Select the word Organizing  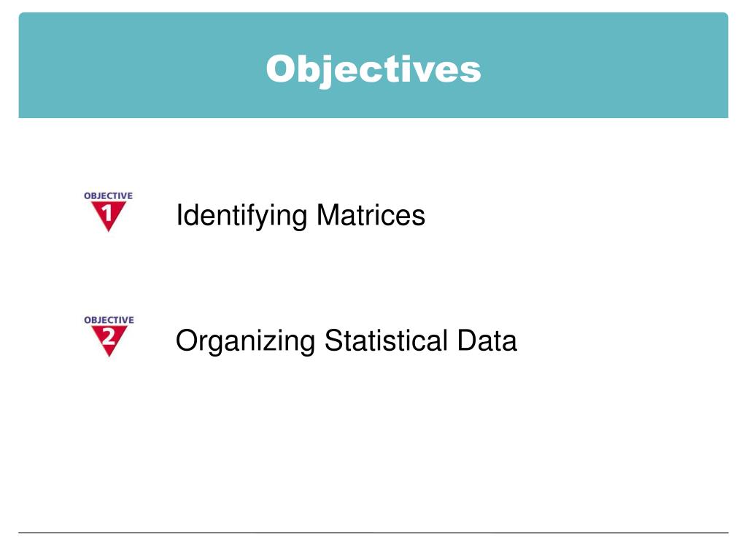(x=245, y=341)
